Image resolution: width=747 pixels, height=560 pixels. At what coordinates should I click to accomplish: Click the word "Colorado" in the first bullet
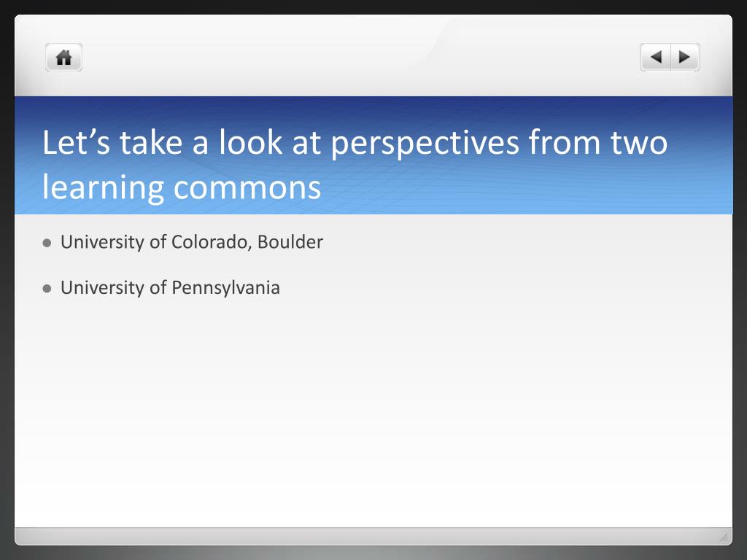coord(209,242)
